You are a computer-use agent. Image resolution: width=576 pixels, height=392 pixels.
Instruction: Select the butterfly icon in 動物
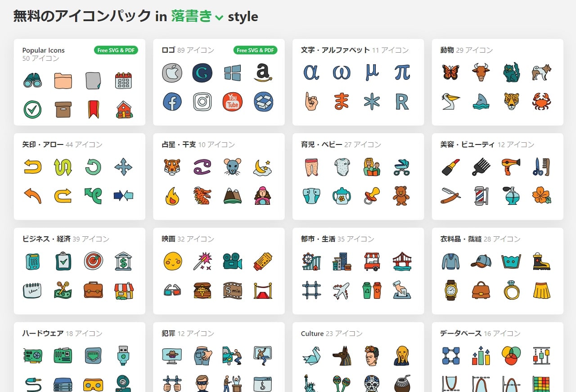pos(450,72)
